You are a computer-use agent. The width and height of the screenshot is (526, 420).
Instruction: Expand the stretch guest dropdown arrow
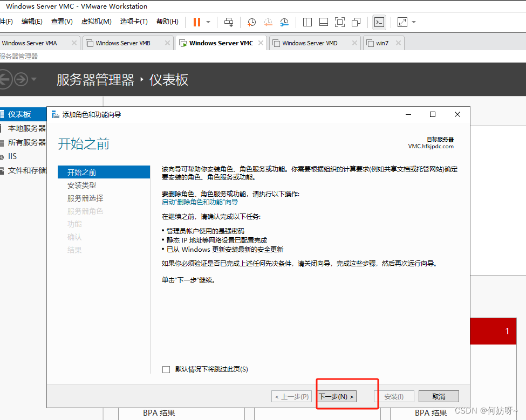[x=414, y=22]
